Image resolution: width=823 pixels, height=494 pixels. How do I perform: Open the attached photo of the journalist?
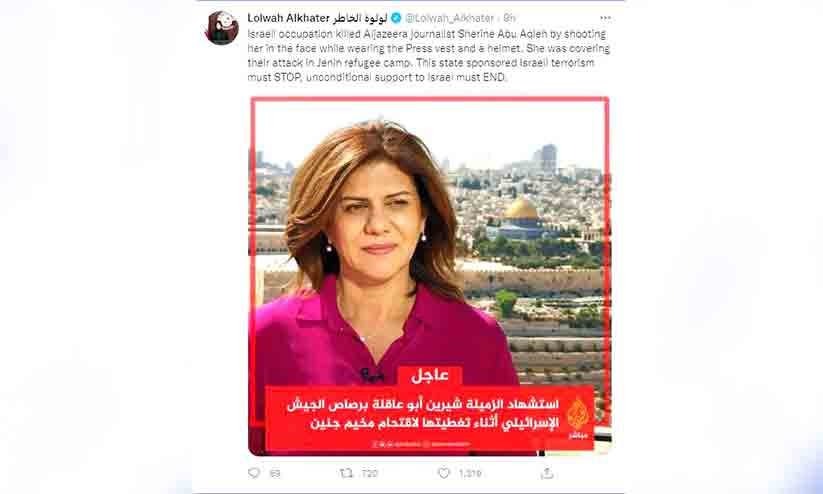click(x=430, y=276)
